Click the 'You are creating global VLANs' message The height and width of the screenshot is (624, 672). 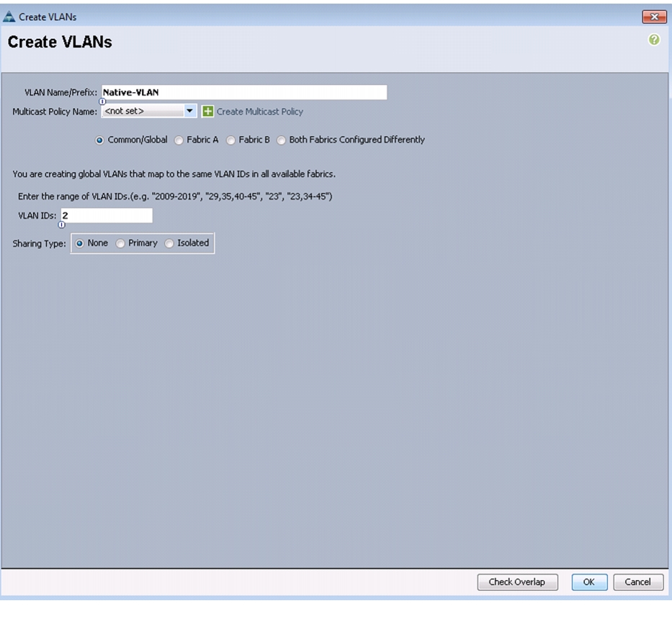tap(174, 174)
